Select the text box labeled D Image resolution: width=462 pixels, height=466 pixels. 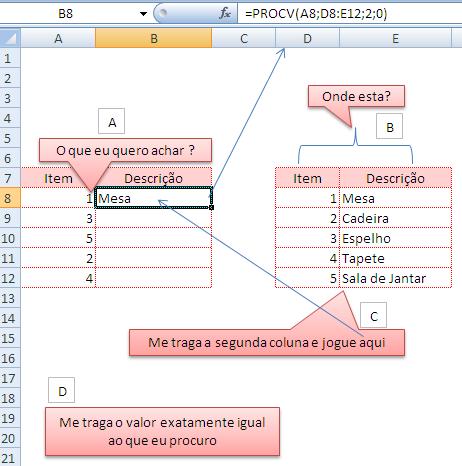point(62,391)
